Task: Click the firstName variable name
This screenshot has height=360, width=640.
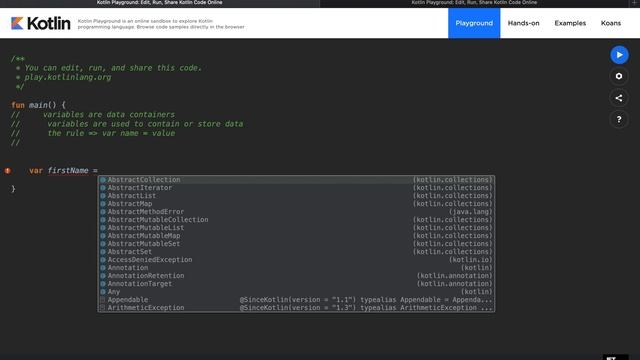Action: point(68,171)
